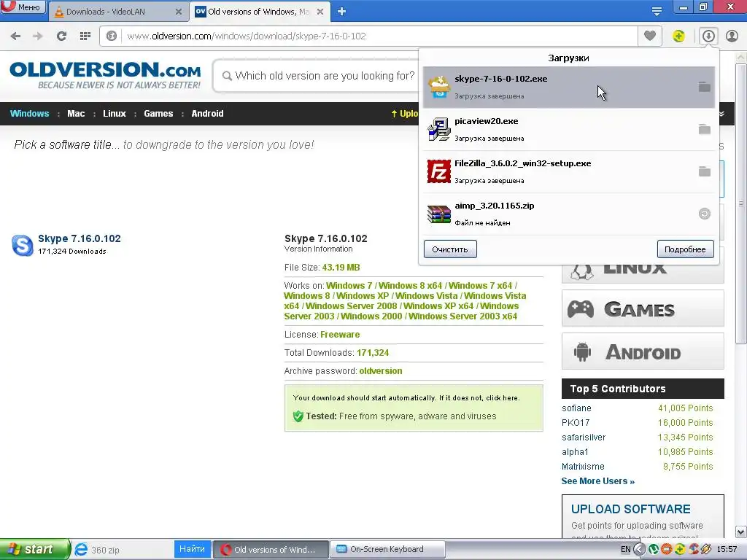Switch to the Downloads - VideoLAN tab
This screenshot has height=560, width=747.
click(117, 12)
